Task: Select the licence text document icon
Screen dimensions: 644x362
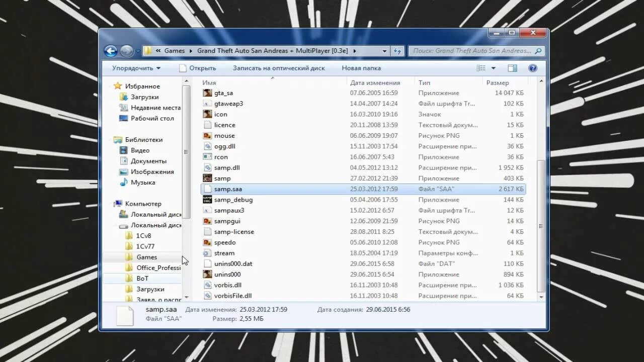Action: pyautogui.click(x=207, y=125)
